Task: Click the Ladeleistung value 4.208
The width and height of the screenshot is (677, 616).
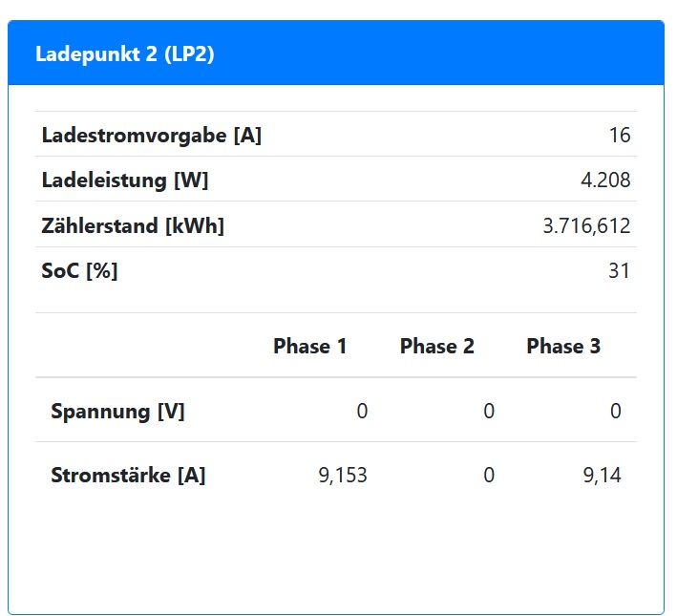Action: point(606,181)
